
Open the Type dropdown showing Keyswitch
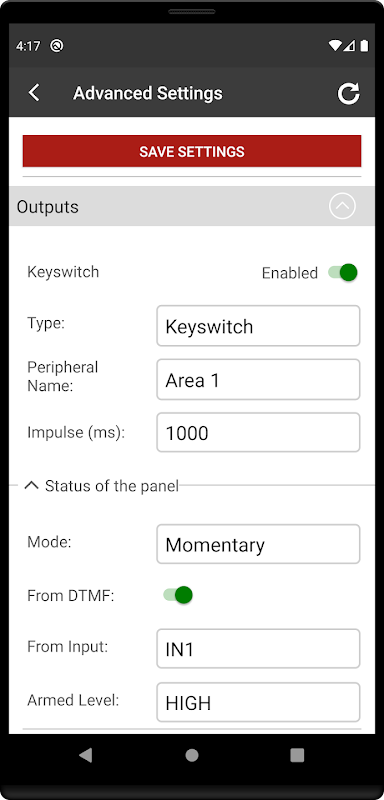tap(258, 326)
